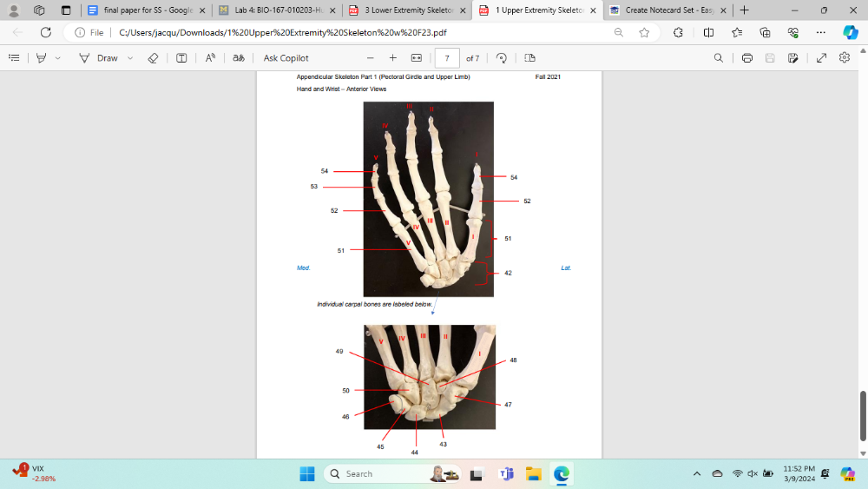Open the find-in-PDF search icon
This screenshot has height=489, width=868.
pyautogui.click(x=718, y=58)
